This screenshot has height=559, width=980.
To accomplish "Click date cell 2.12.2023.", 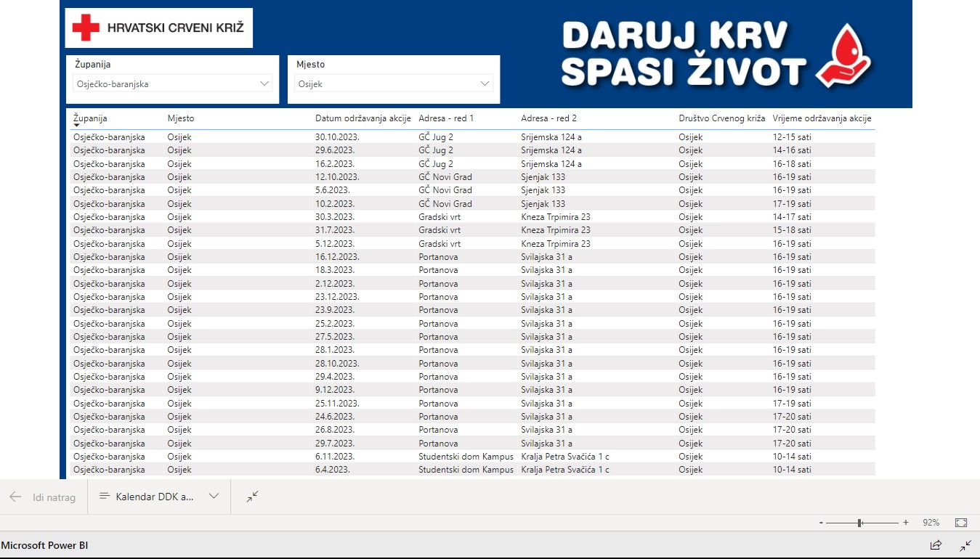I will click(x=335, y=284).
